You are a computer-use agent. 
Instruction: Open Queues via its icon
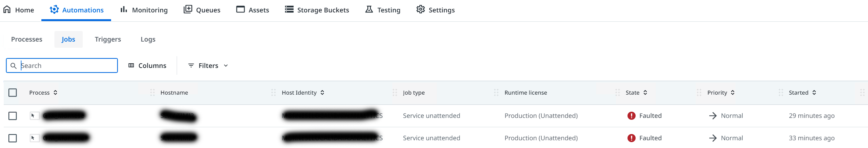(188, 9)
